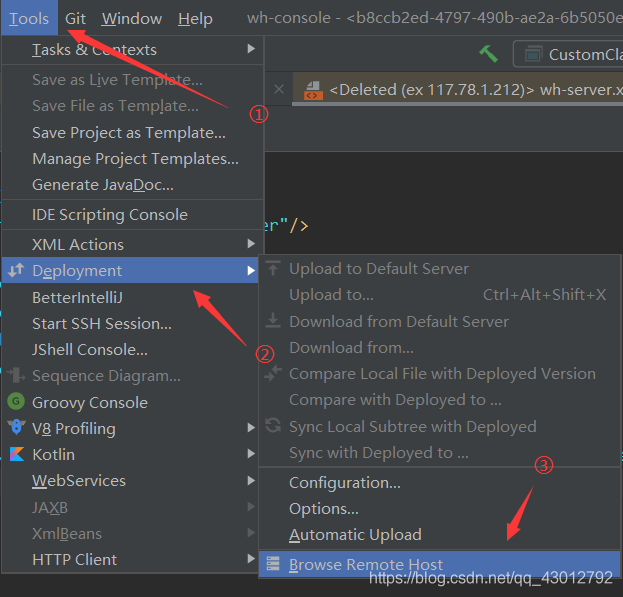Choose Manage Project Templates
This screenshot has height=597, width=623.
(x=132, y=159)
